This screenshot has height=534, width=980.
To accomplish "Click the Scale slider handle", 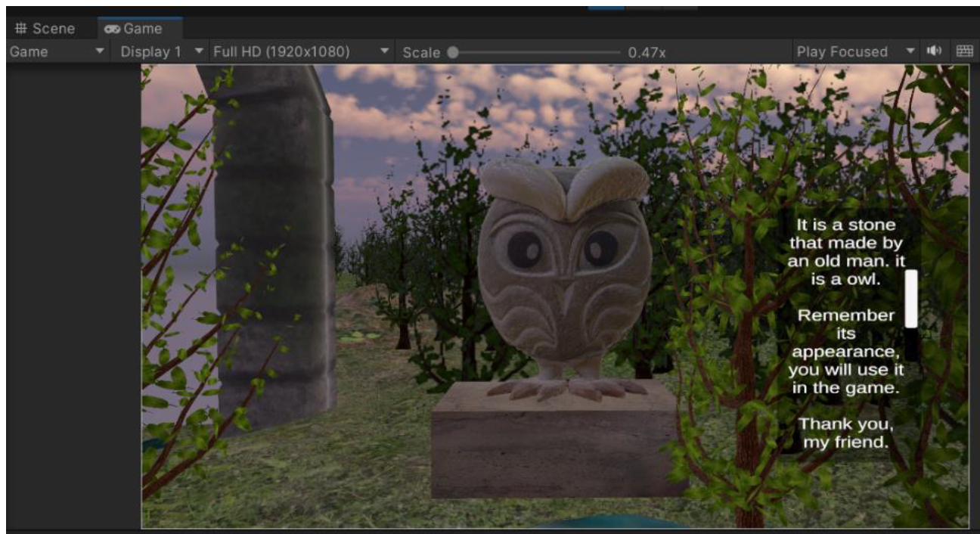I will coord(453,52).
